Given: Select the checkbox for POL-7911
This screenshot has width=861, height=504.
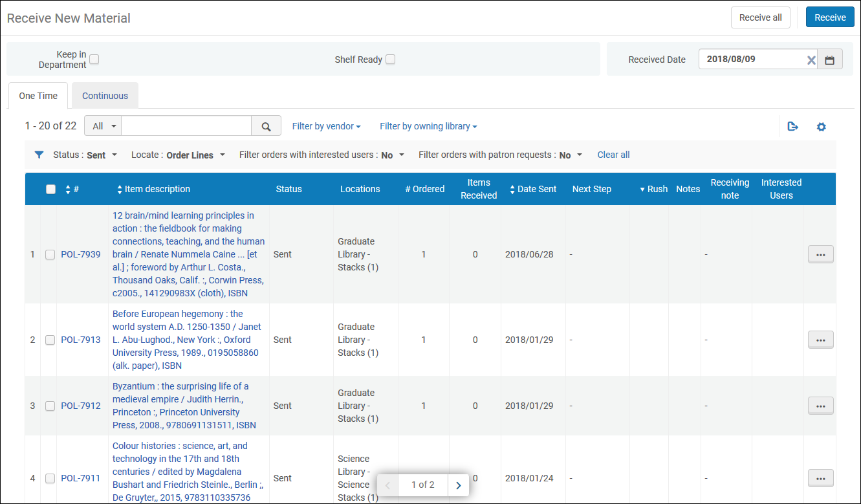Looking at the screenshot, I should point(50,479).
